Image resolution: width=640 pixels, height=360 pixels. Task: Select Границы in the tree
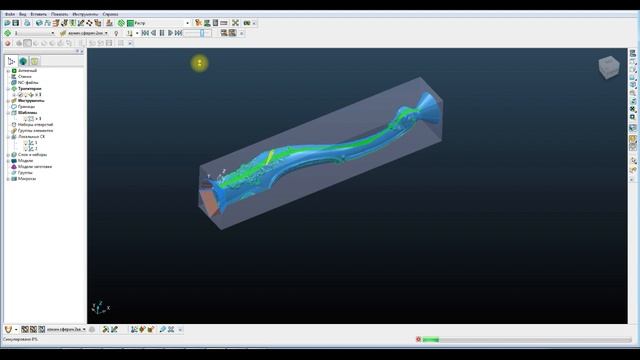[x=26, y=107]
